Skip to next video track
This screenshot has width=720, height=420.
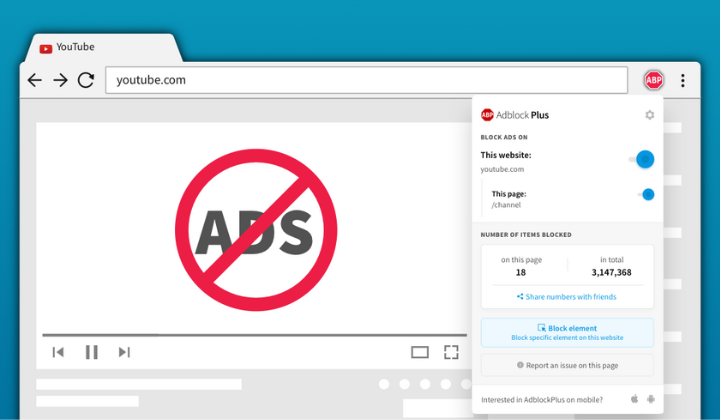pos(124,352)
